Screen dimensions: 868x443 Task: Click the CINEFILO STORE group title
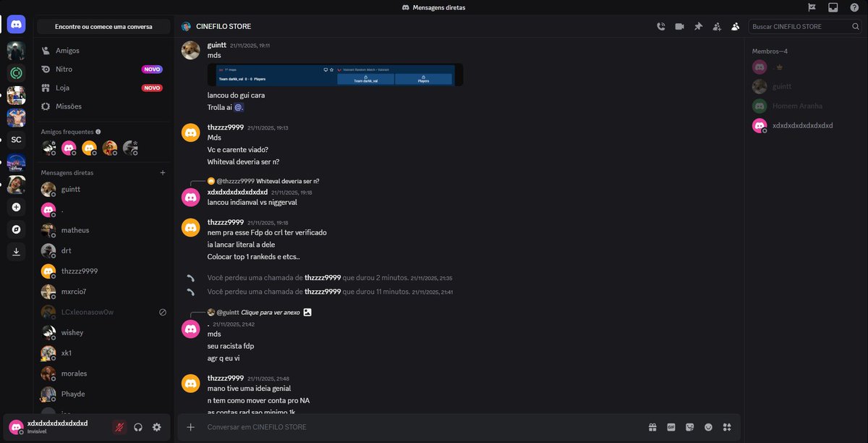pyautogui.click(x=224, y=27)
